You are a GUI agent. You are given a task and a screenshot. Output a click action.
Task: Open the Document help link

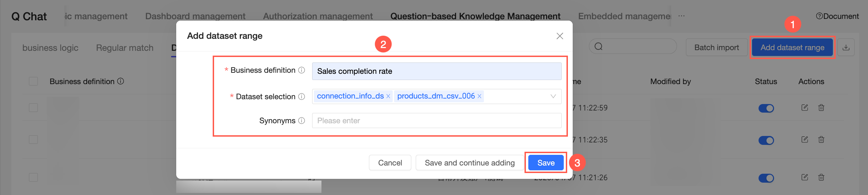837,16
